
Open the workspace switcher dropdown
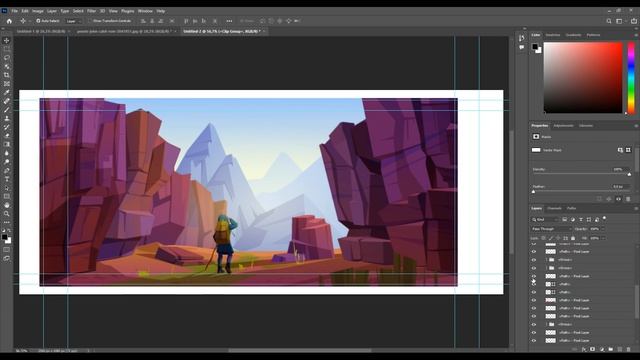620,21
